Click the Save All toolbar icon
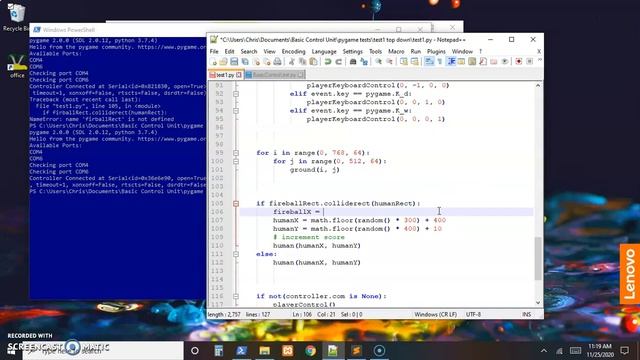The width and height of the screenshot is (640, 360). click(245, 62)
